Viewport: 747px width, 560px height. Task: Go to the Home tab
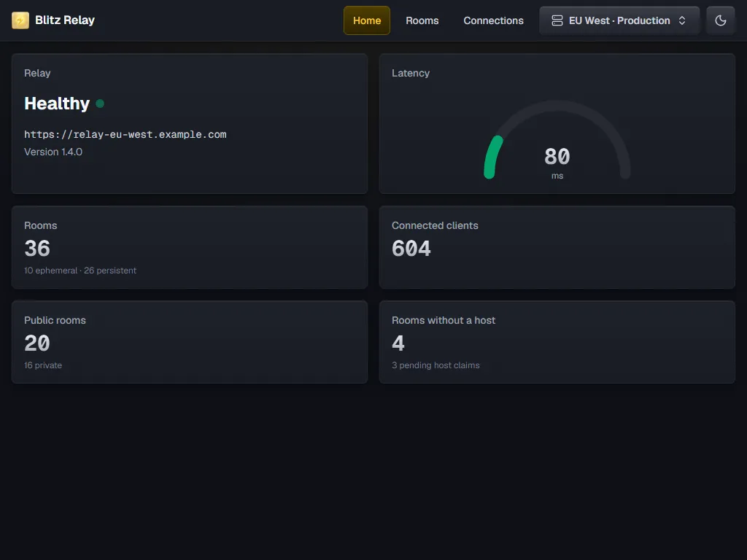tap(367, 20)
